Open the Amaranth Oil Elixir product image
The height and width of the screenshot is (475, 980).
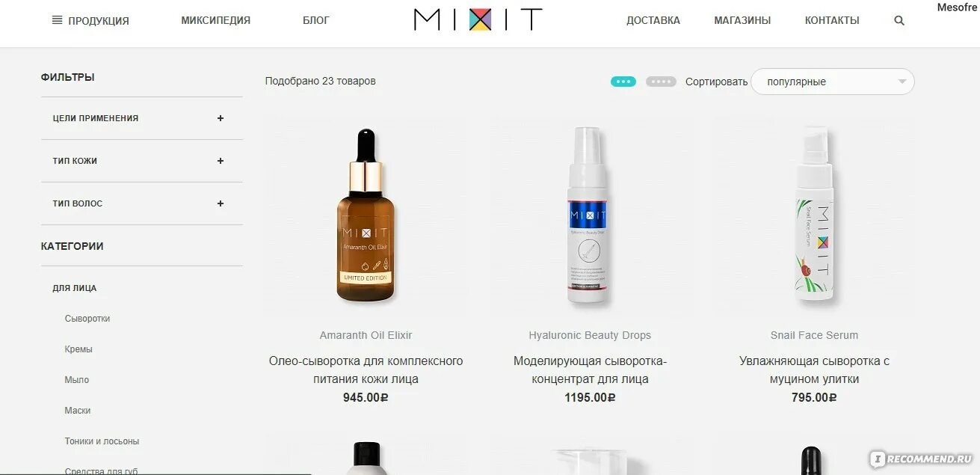(366, 216)
